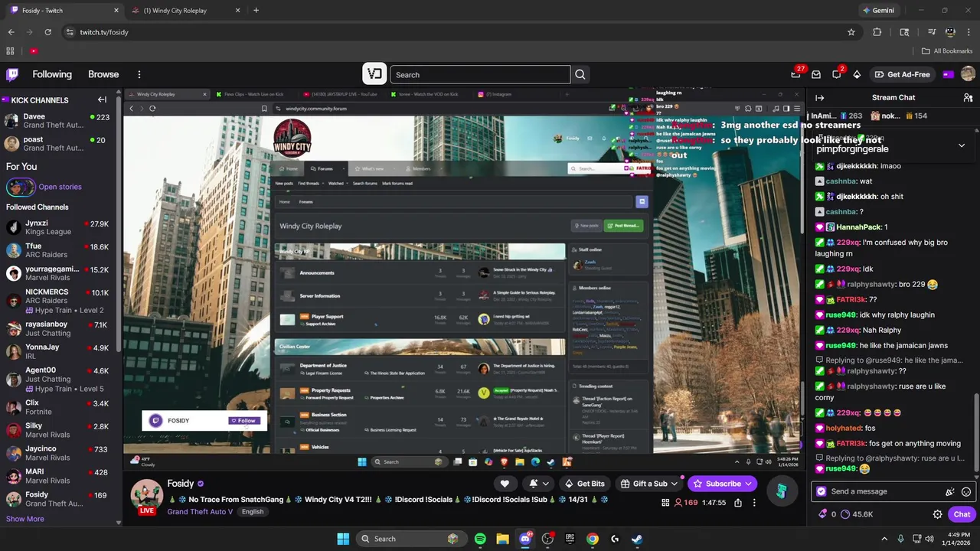Expand the Subscribe button dropdown
This screenshot has width=980, height=551.
(x=748, y=484)
